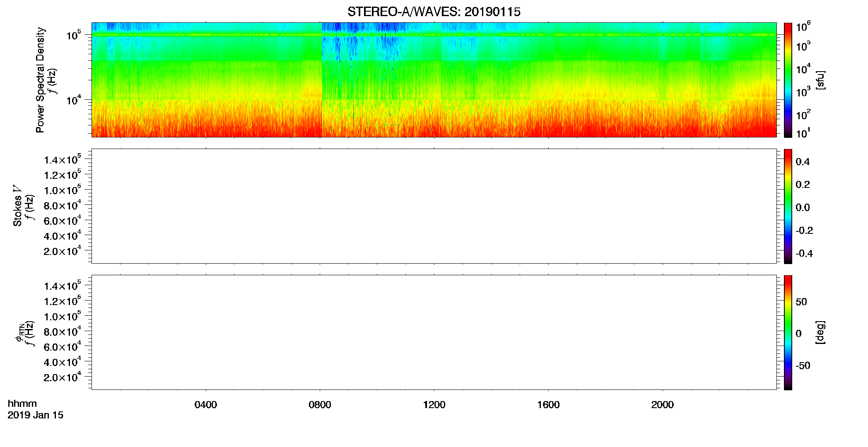Click the 0800 time axis label
The image size is (868, 447).
[x=320, y=405]
